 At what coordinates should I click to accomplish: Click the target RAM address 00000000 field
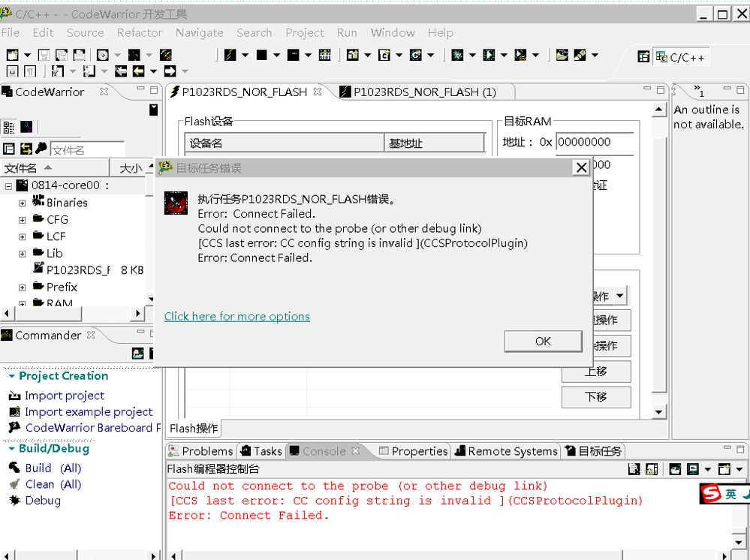tap(595, 142)
